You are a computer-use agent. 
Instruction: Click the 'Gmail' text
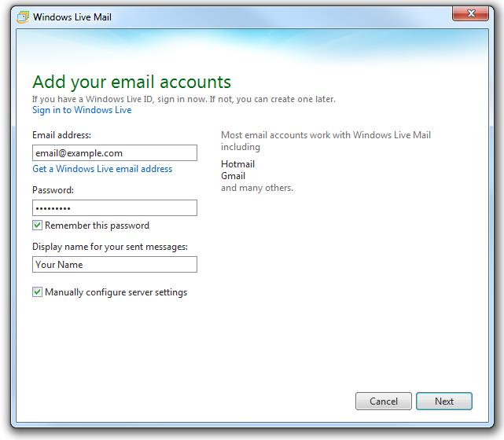tap(233, 176)
